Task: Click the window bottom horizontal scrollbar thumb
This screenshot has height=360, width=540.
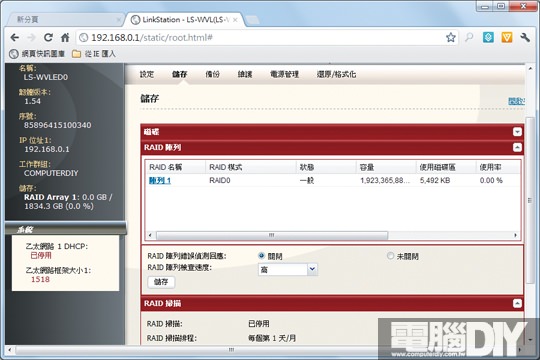Action: pyautogui.click(x=231, y=350)
